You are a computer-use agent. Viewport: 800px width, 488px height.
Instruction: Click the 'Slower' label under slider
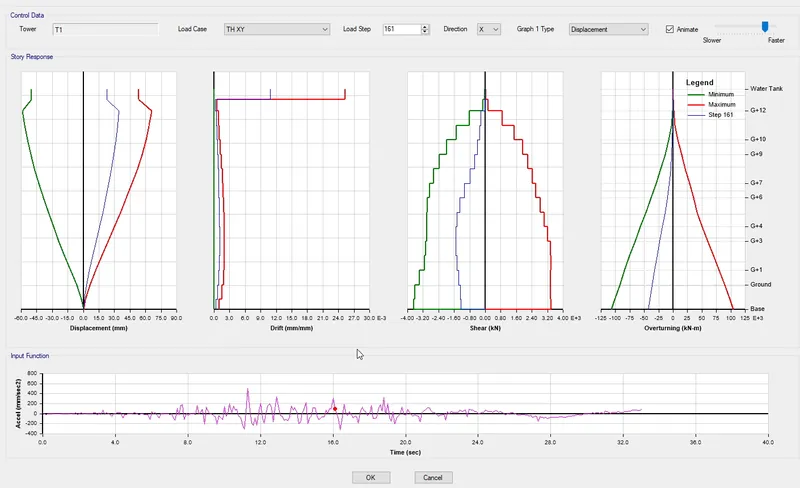click(712, 40)
